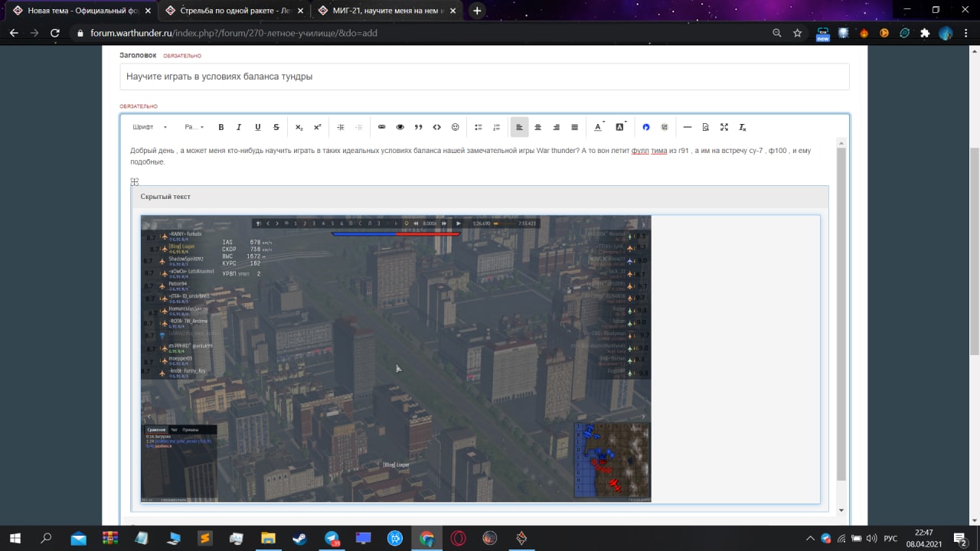The image size is (980, 551).
Task: Insert a numbered list
Action: pyautogui.click(x=497, y=127)
